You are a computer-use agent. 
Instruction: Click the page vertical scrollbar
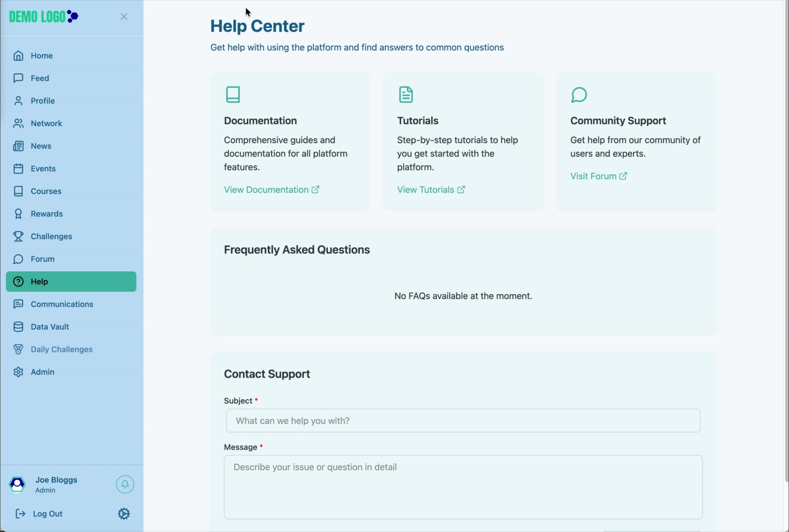(x=786, y=242)
